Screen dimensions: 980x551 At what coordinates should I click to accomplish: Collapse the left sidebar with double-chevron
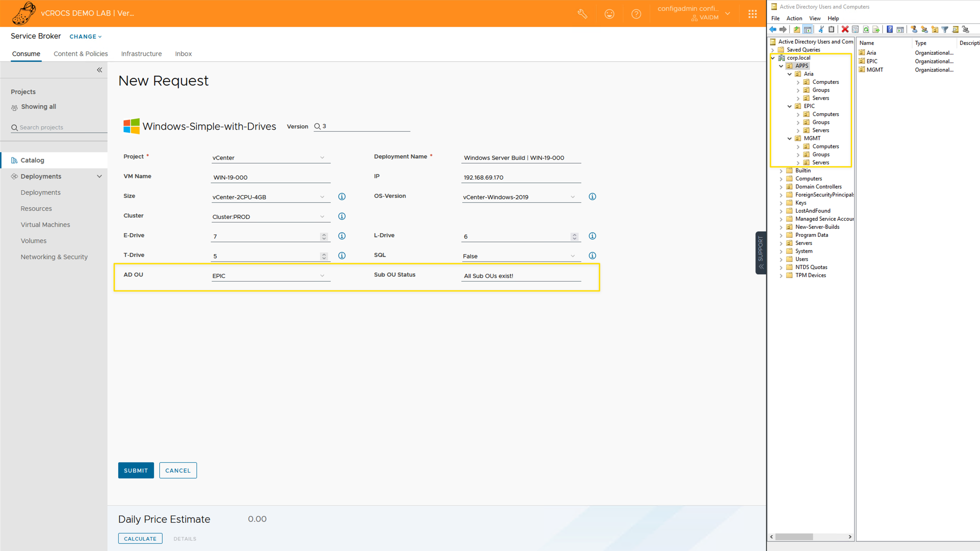click(99, 70)
